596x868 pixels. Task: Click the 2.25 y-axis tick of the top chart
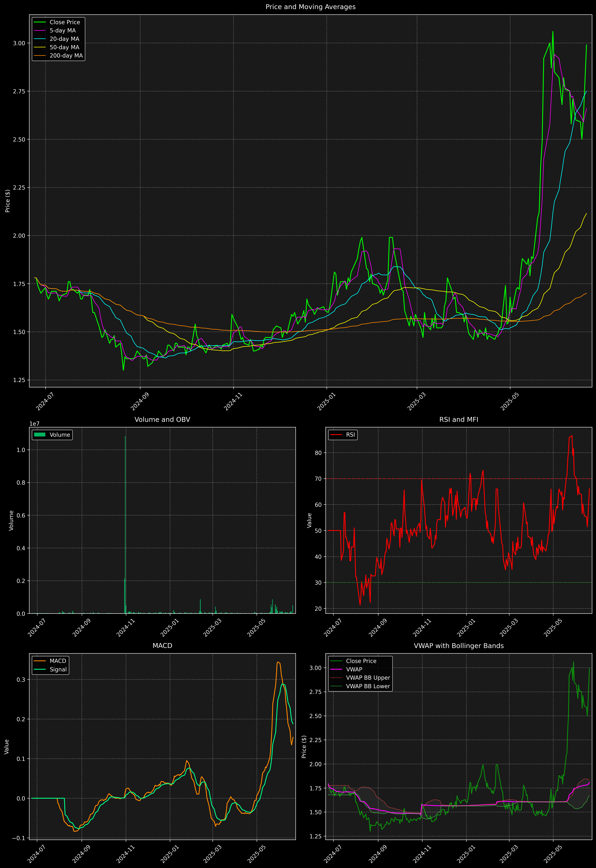coord(19,188)
